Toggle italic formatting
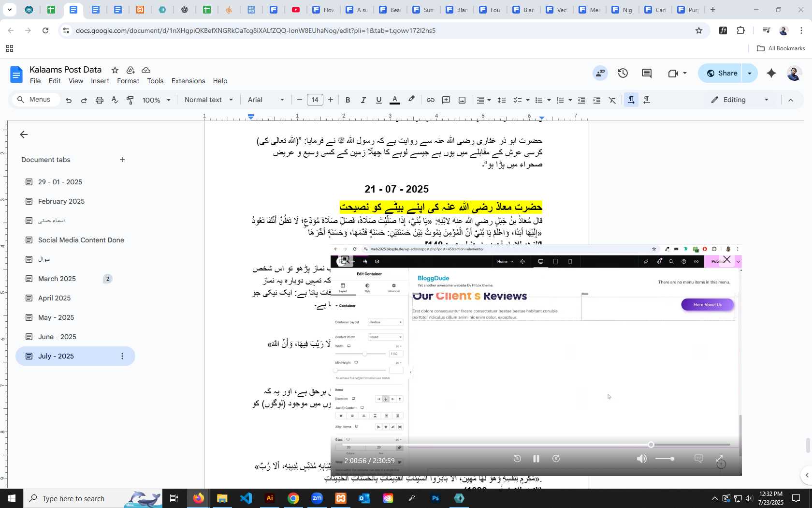 pyautogui.click(x=363, y=100)
